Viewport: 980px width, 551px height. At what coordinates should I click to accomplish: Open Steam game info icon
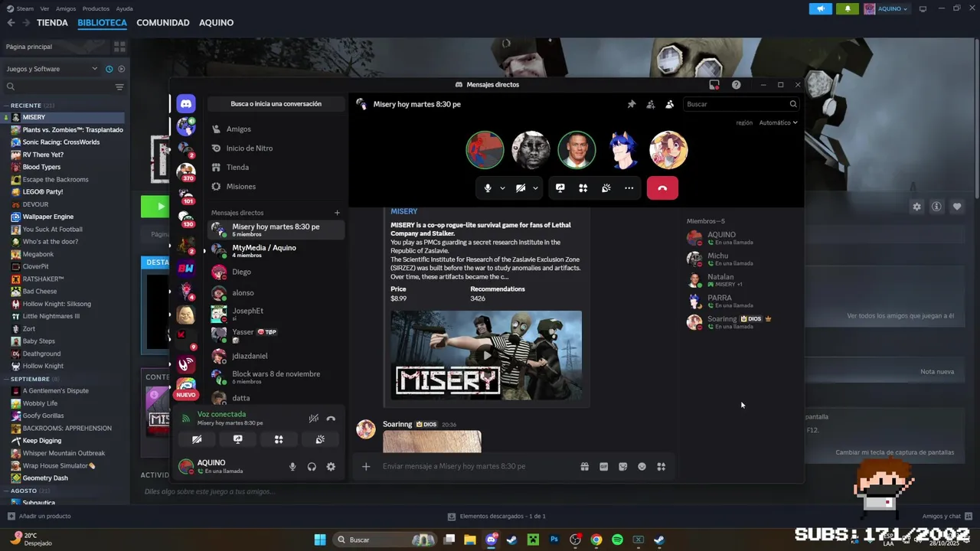(936, 207)
